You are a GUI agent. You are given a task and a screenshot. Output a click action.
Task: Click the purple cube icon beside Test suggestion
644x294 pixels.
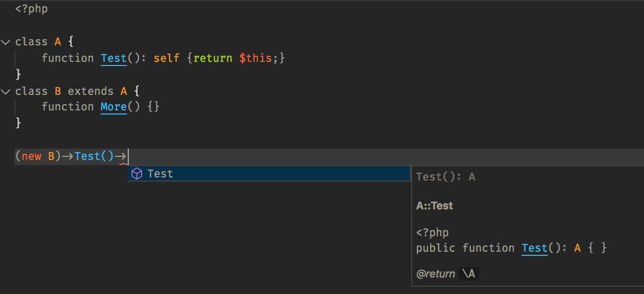click(137, 174)
